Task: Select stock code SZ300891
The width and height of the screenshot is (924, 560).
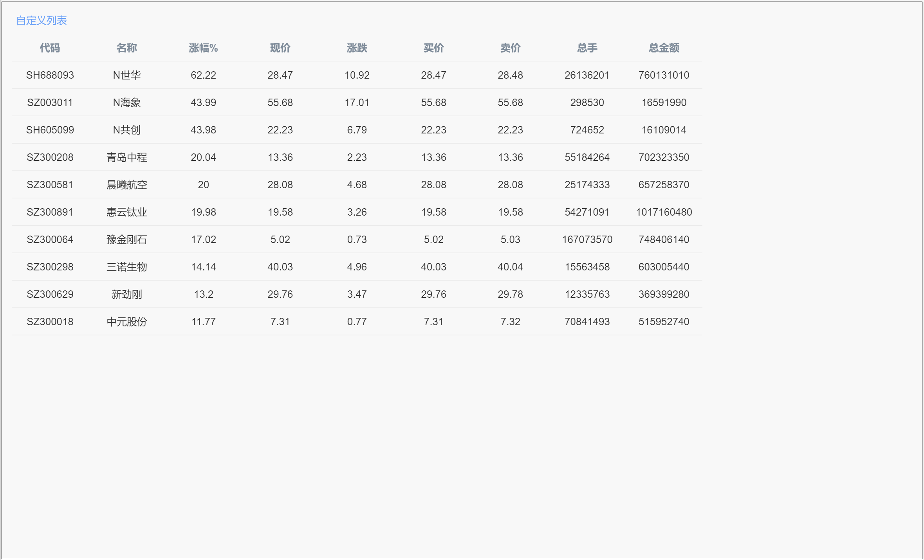Action: (x=50, y=212)
